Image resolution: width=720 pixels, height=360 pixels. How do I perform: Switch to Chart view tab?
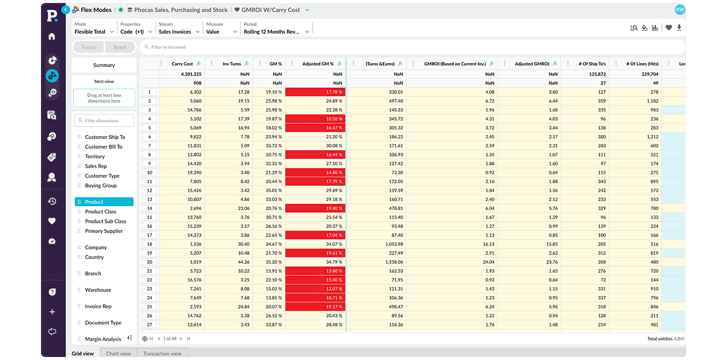118,353
